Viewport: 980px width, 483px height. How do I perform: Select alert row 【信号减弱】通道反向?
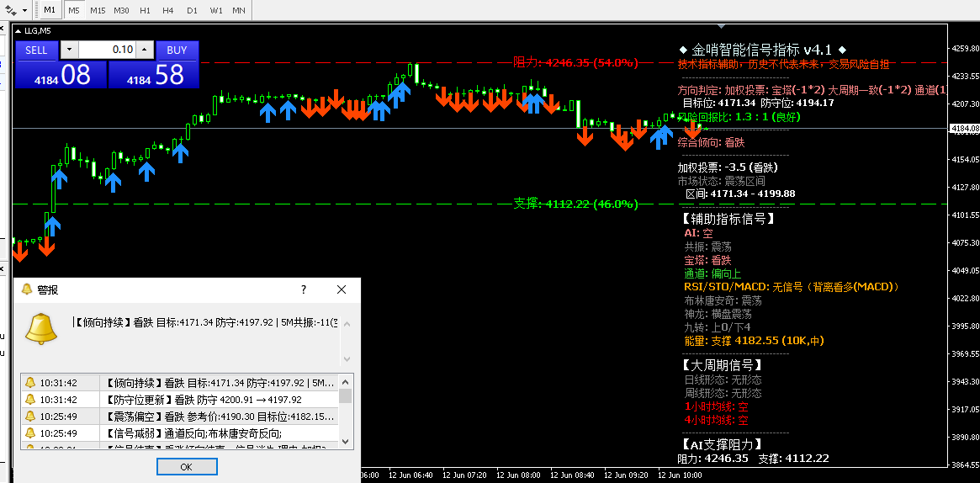(180, 433)
